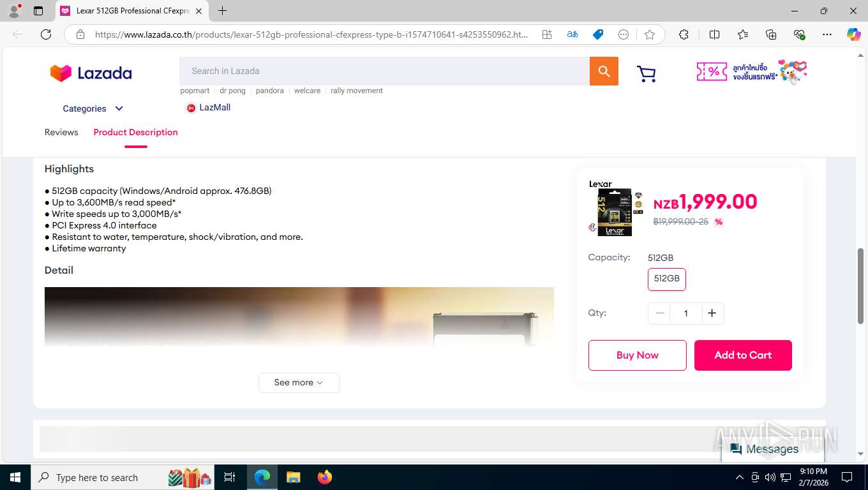Click the volume speaker tray icon

tap(770, 477)
